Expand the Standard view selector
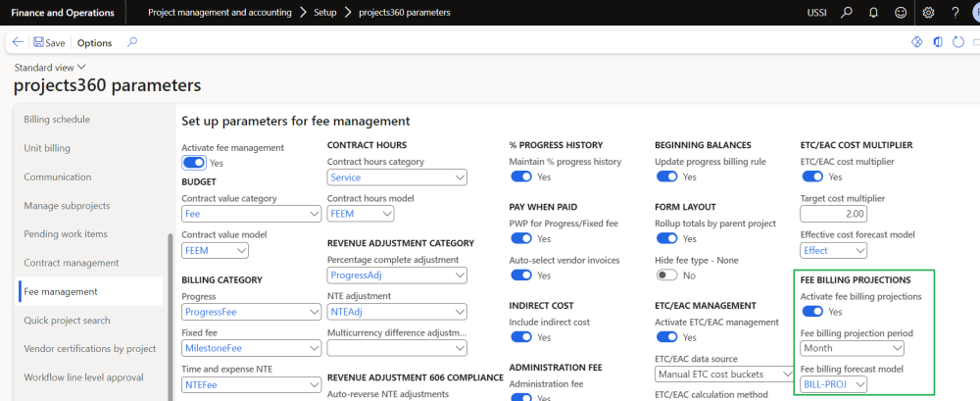The height and width of the screenshot is (401, 980). coord(50,67)
